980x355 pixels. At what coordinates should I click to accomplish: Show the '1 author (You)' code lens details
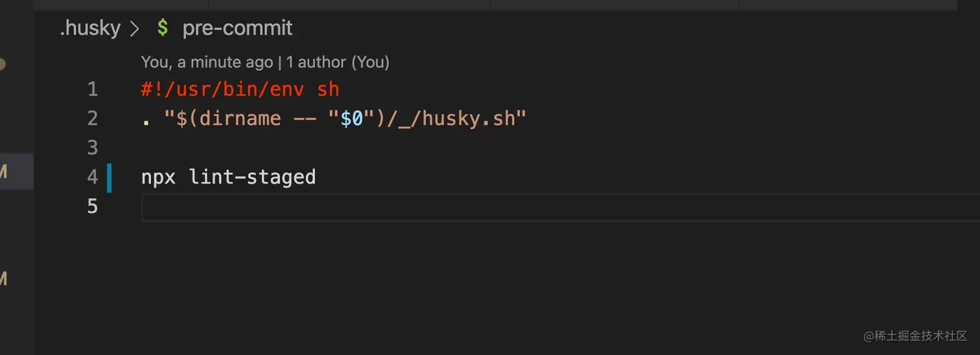[338, 62]
